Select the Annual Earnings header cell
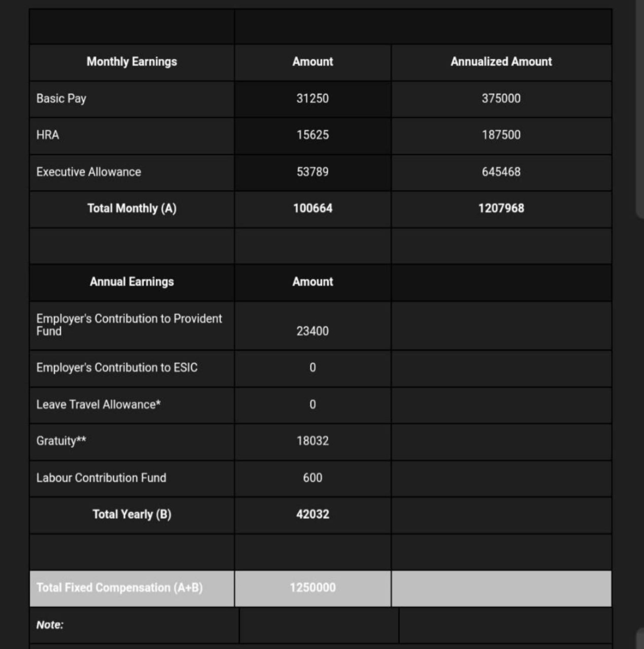Viewport: 644px width, 649px height. pos(132,282)
